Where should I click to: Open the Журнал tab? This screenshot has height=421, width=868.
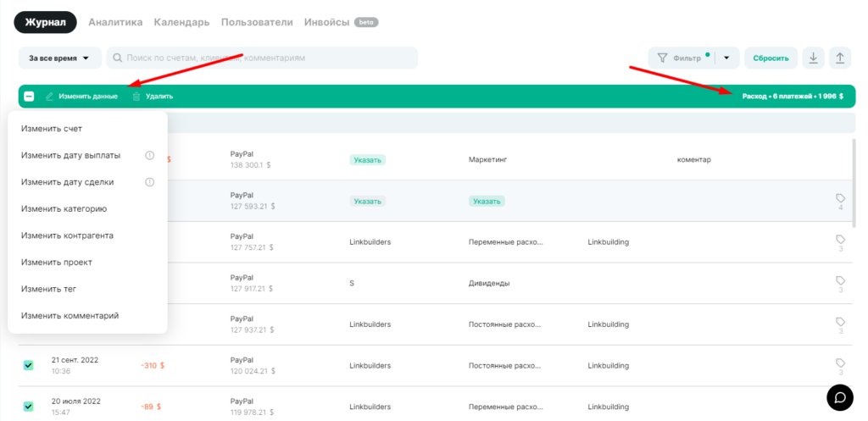[46, 23]
